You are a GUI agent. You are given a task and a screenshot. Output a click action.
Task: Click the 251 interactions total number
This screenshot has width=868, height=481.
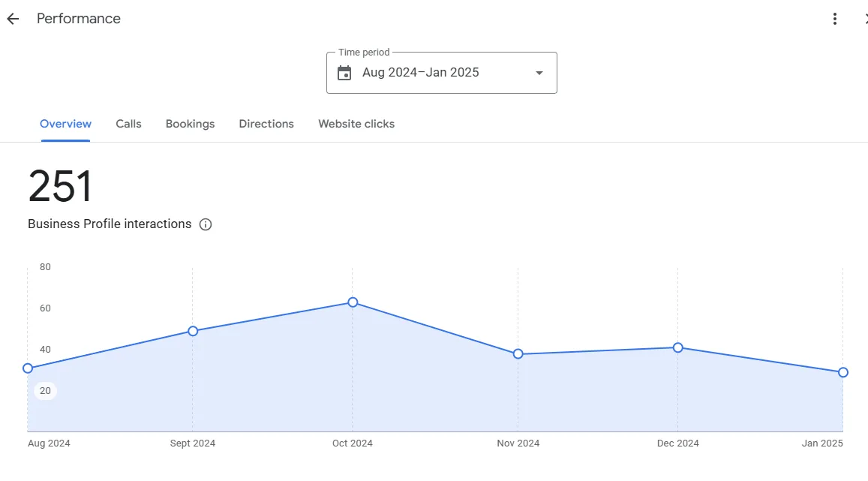tap(60, 186)
